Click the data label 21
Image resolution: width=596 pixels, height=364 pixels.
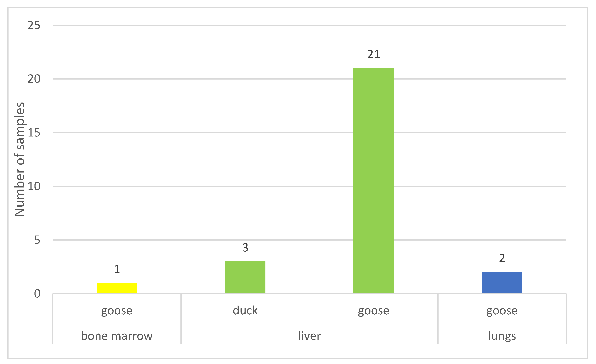click(x=373, y=54)
